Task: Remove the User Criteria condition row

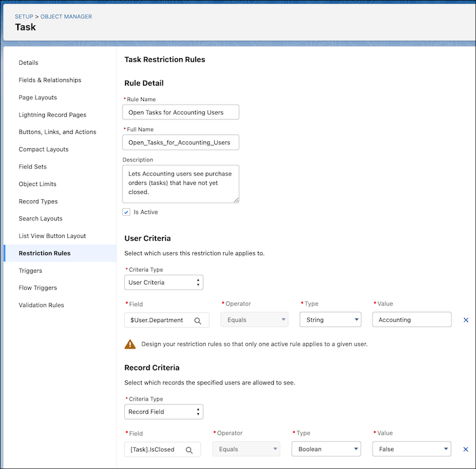Action: tap(466, 320)
